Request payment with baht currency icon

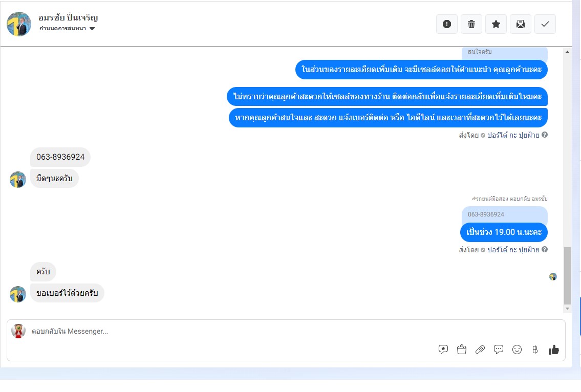535,350
